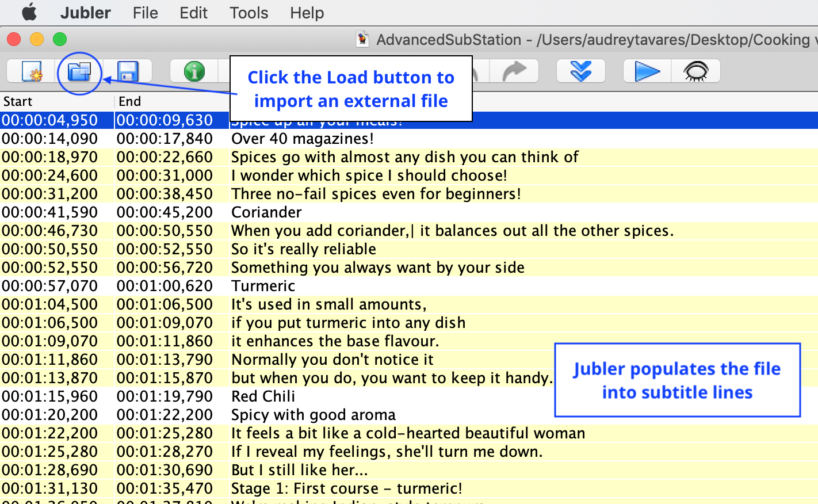Select the "Turmeric" subtitle line
The image size is (818, 504).
pyautogui.click(x=263, y=286)
